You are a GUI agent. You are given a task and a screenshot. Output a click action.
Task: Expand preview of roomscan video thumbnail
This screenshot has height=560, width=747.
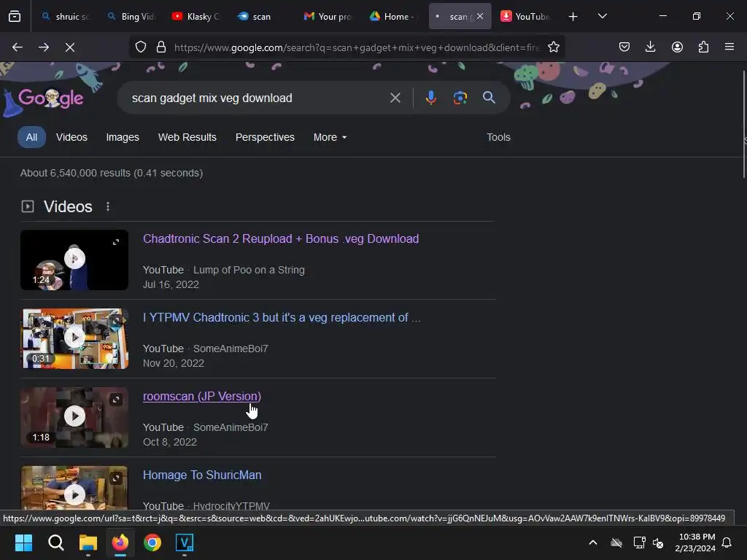click(116, 400)
